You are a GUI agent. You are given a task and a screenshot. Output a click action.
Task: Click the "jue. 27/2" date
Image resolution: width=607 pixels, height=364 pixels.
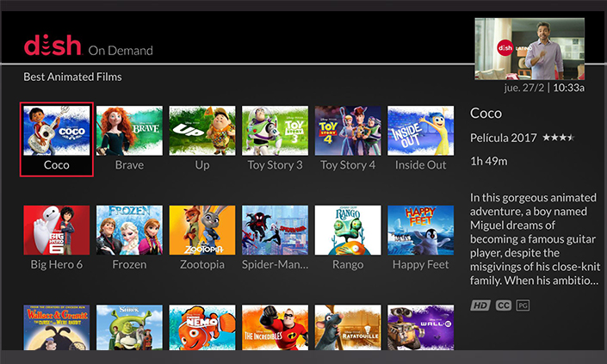(523, 88)
